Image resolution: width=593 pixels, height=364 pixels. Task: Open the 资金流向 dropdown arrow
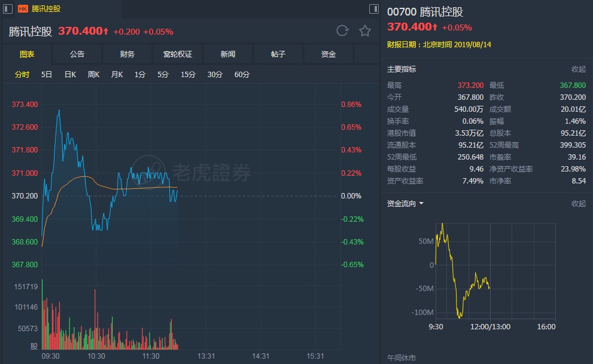[x=421, y=204]
